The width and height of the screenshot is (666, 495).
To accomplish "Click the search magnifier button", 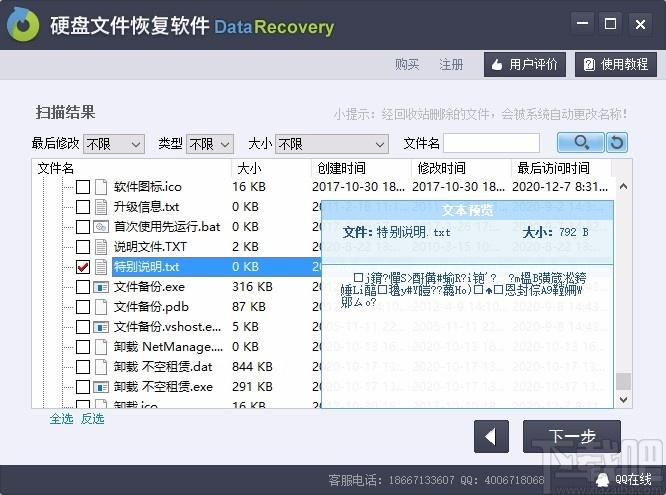I will [581, 142].
